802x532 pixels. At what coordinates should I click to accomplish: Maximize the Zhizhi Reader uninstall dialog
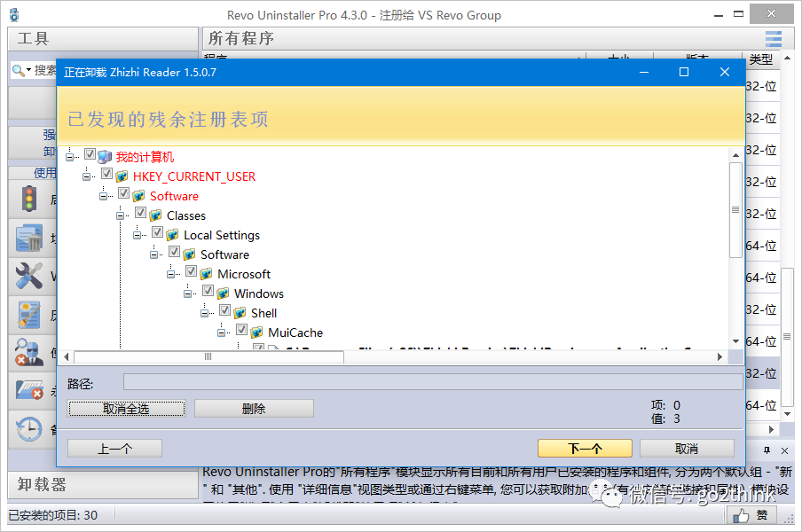[684, 72]
